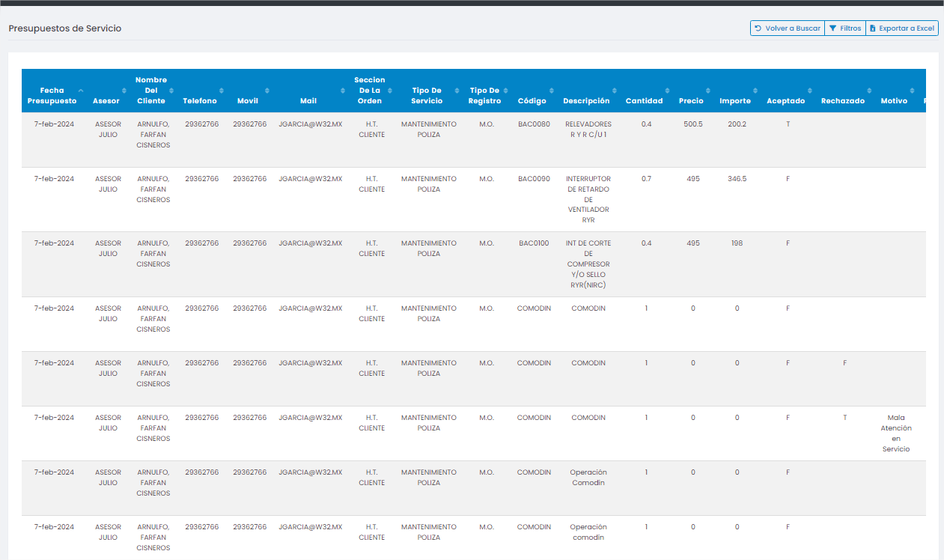Click the Rechazado sort arrows
This screenshot has height=560, width=944.
point(871,91)
